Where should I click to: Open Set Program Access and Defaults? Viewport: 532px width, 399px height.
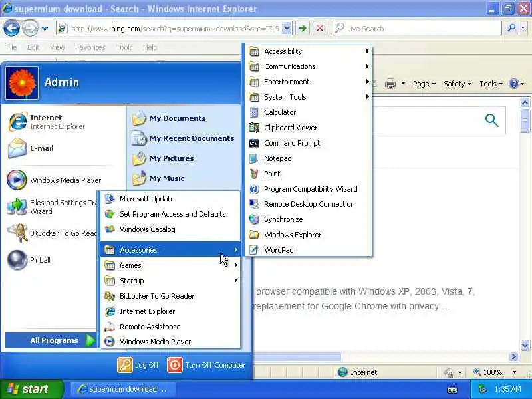pyautogui.click(x=170, y=214)
